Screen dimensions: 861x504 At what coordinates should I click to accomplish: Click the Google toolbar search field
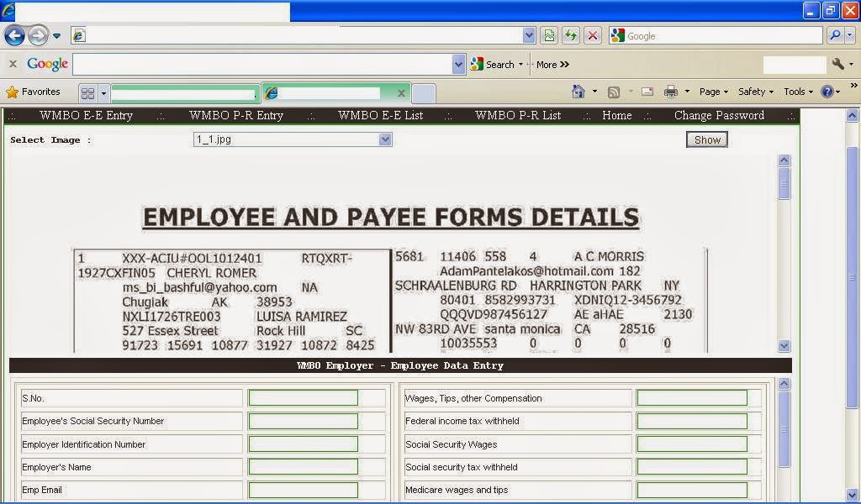tap(263, 65)
